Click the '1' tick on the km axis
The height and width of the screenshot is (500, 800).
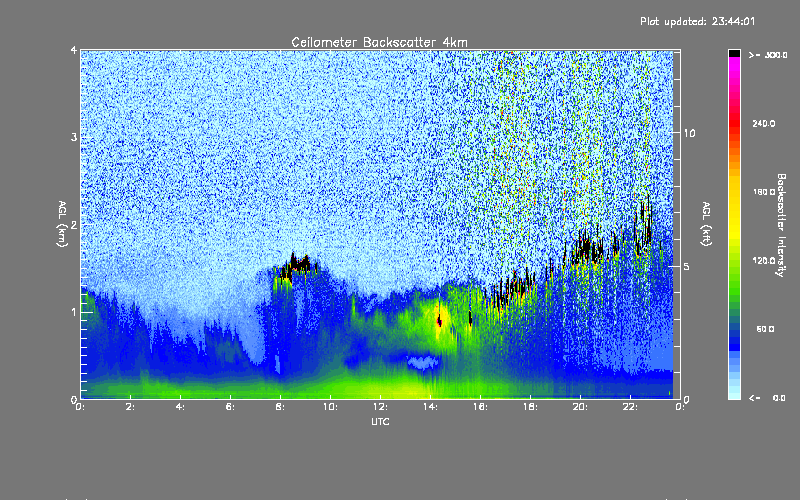74,312
